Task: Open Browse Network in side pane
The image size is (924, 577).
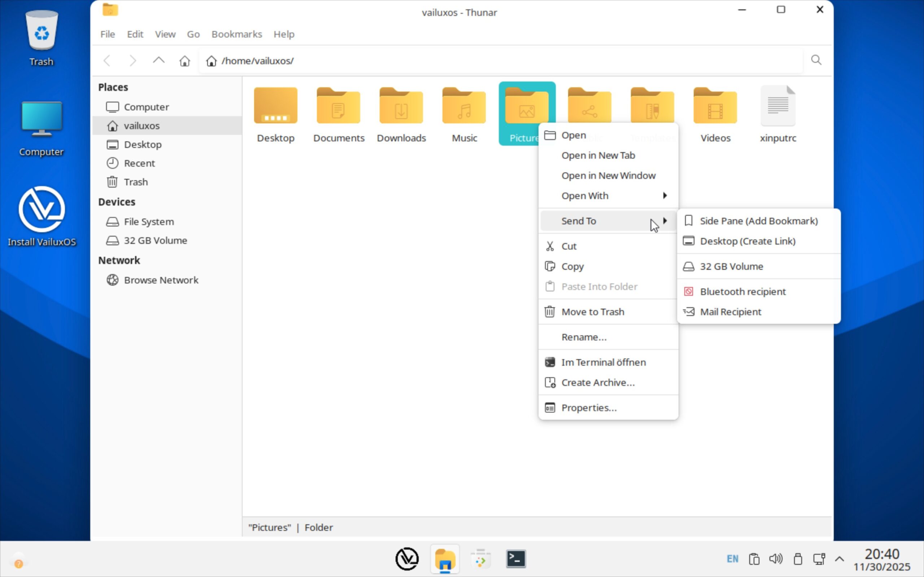Action: coord(161,280)
